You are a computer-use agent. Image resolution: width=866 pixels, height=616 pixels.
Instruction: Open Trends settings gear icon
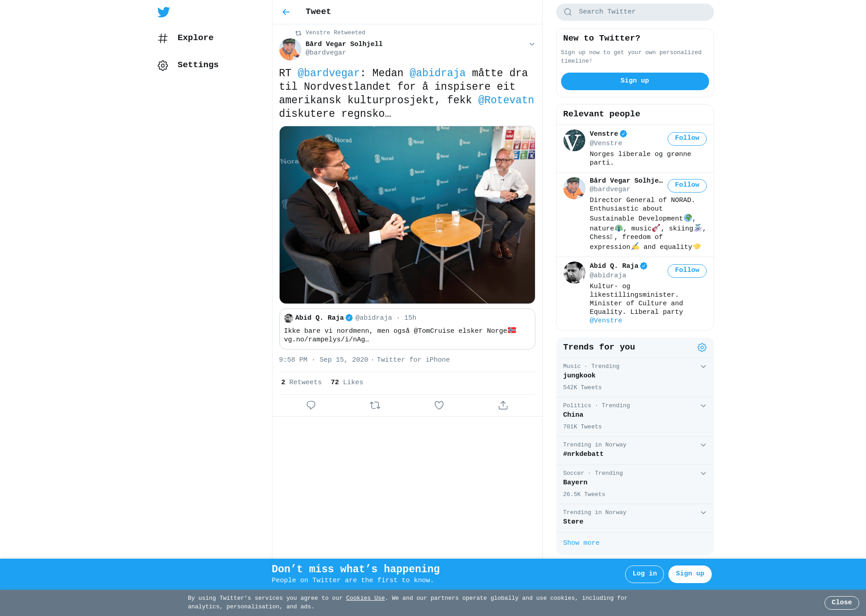(x=702, y=347)
